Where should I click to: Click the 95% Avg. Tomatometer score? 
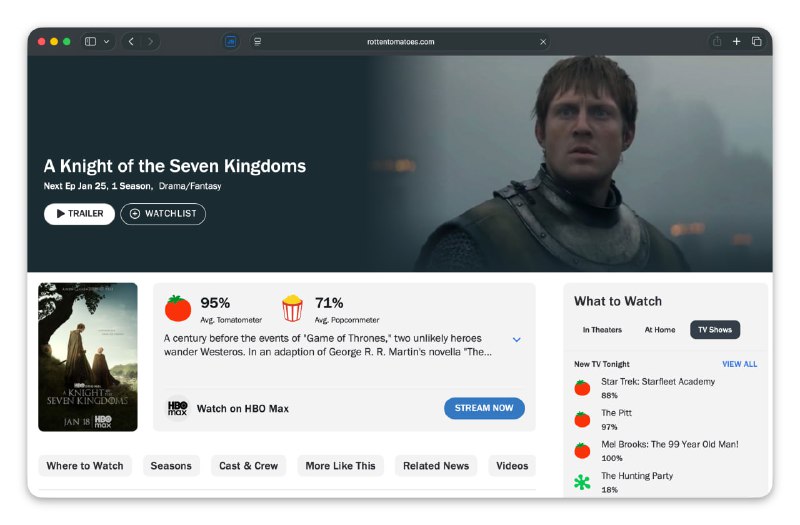215,303
